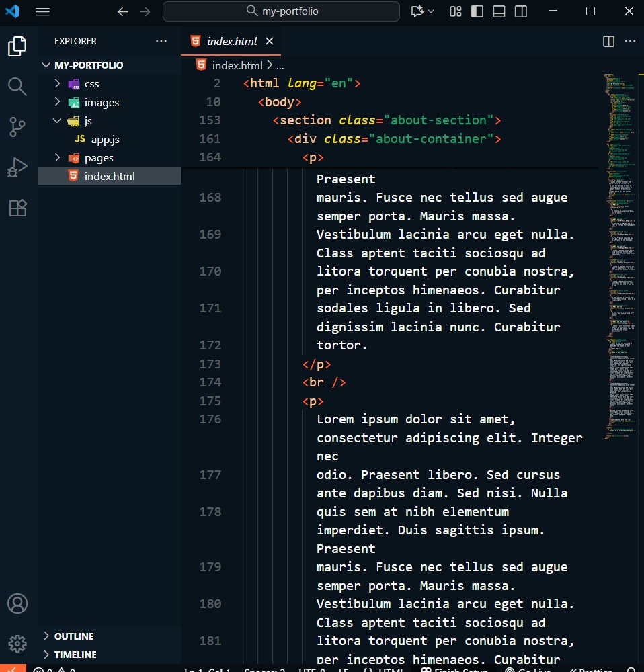
Task: Open Explorer views and more actions menu
Action: (x=161, y=41)
